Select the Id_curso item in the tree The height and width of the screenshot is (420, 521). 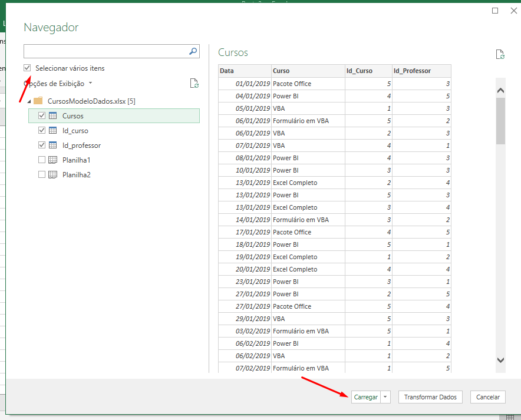click(75, 131)
